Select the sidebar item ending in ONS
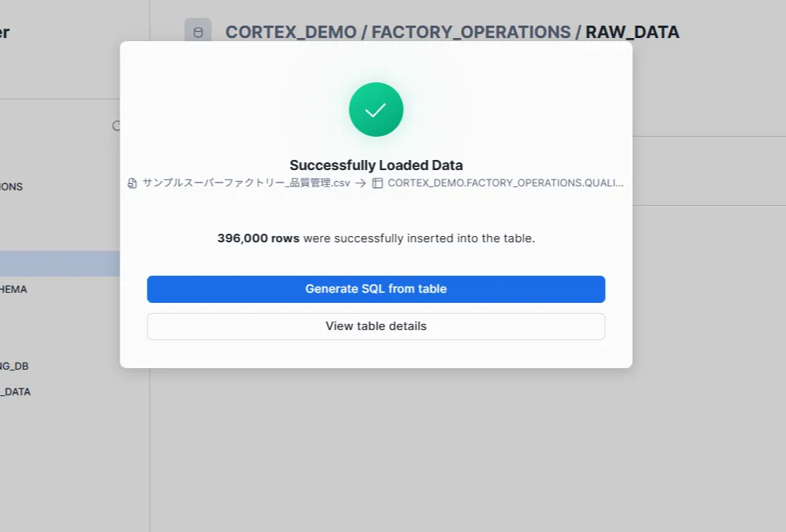 12,186
